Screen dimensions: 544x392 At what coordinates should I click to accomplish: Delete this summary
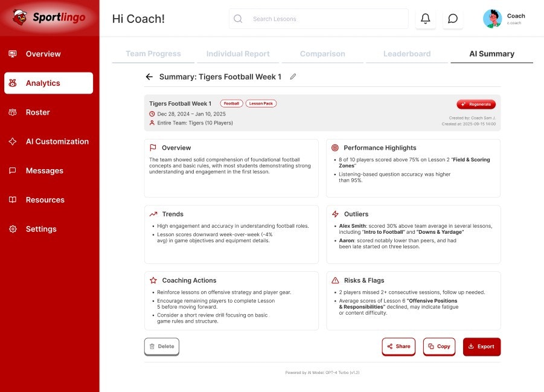pyautogui.click(x=162, y=347)
